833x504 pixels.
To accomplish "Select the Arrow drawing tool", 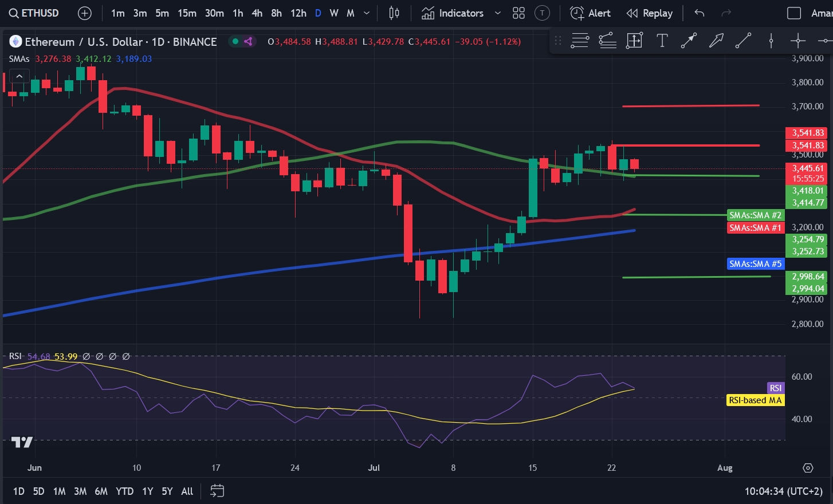I will pyautogui.click(x=716, y=40).
